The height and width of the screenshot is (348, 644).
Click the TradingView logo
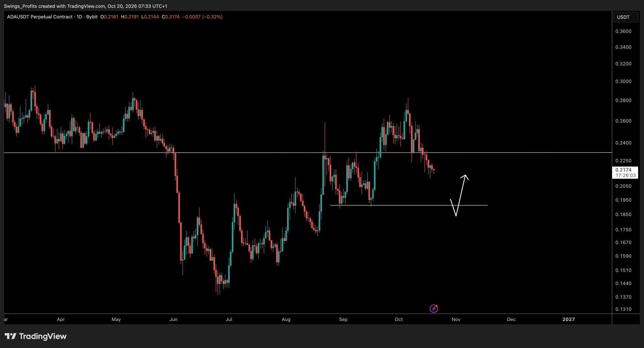tap(36, 336)
